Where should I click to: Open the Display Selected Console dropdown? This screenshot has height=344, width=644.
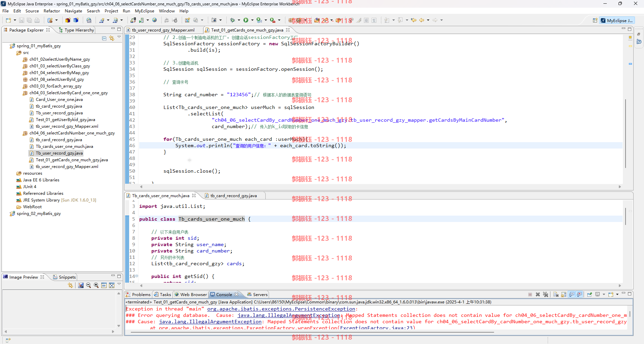coord(604,294)
